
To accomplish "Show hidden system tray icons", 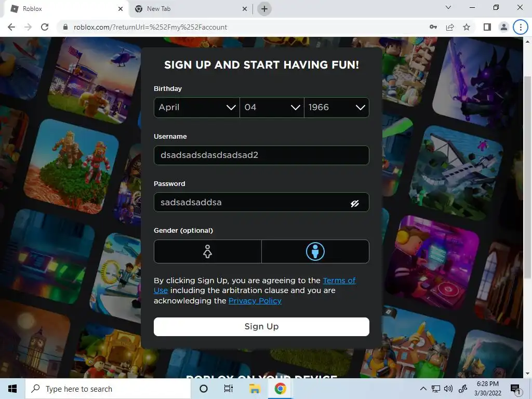I will click(x=423, y=389).
